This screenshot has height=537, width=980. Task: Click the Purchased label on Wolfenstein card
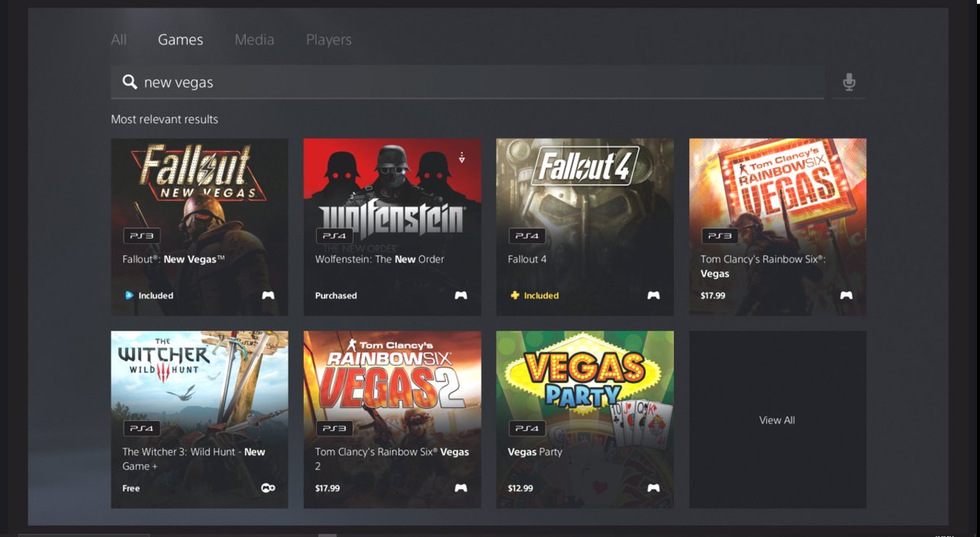click(336, 295)
